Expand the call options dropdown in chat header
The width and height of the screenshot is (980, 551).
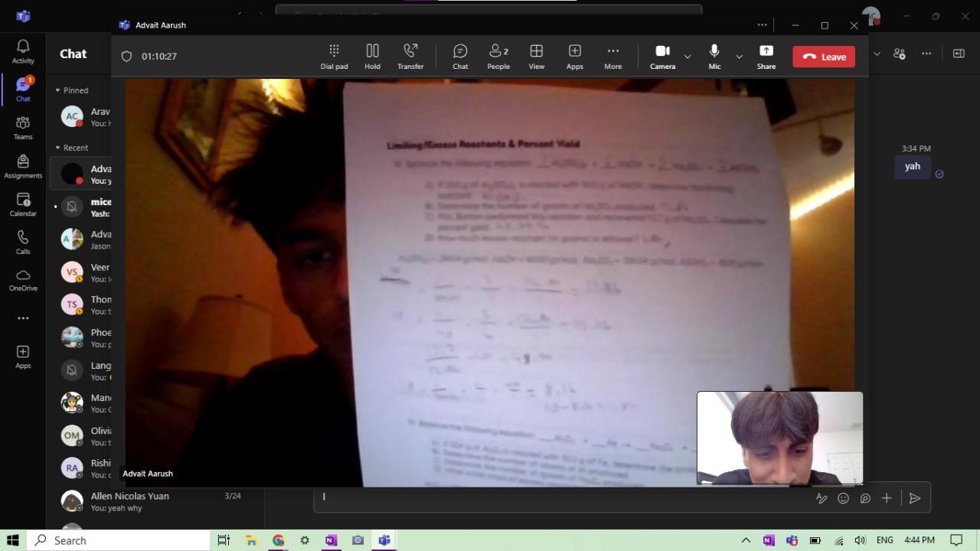click(x=877, y=54)
